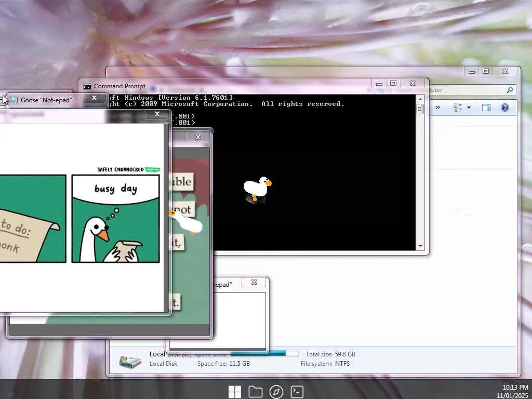Maximize the Command Prompt window
The height and width of the screenshot is (399, 532).
click(393, 83)
